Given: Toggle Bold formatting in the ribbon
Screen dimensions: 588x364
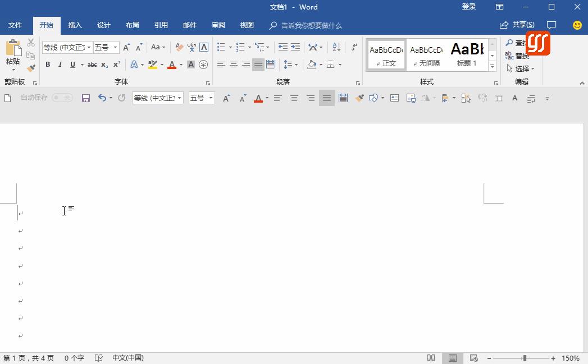Looking at the screenshot, I should pyautogui.click(x=48, y=64).
